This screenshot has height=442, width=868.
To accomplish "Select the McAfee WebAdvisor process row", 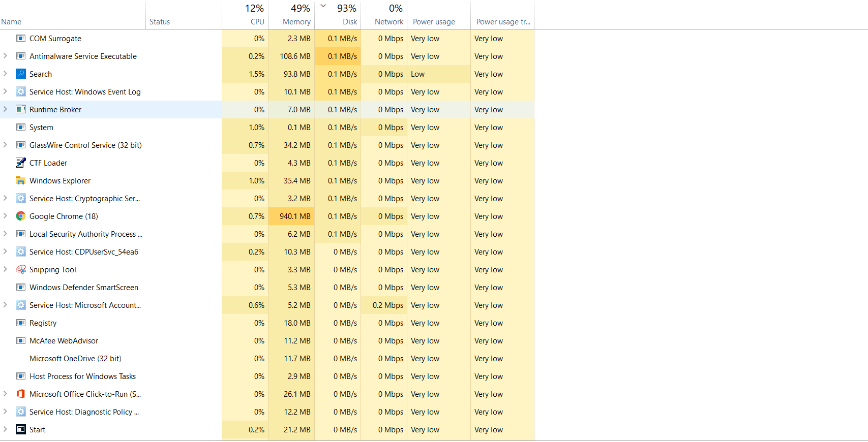I will click(267, 340).
